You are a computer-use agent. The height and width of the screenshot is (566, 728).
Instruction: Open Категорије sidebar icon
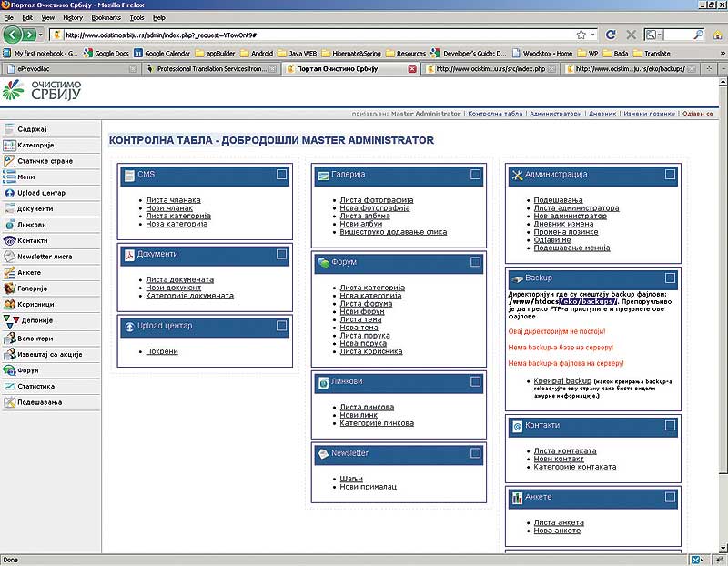[9, 146]
